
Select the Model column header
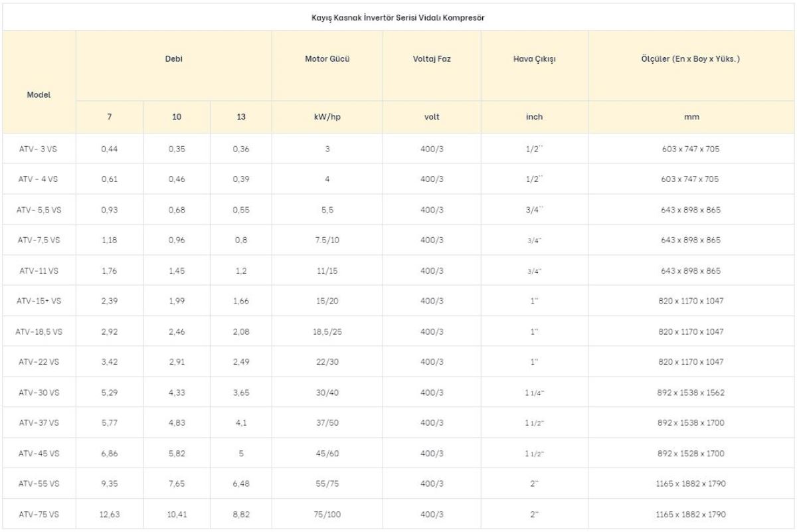39,94
